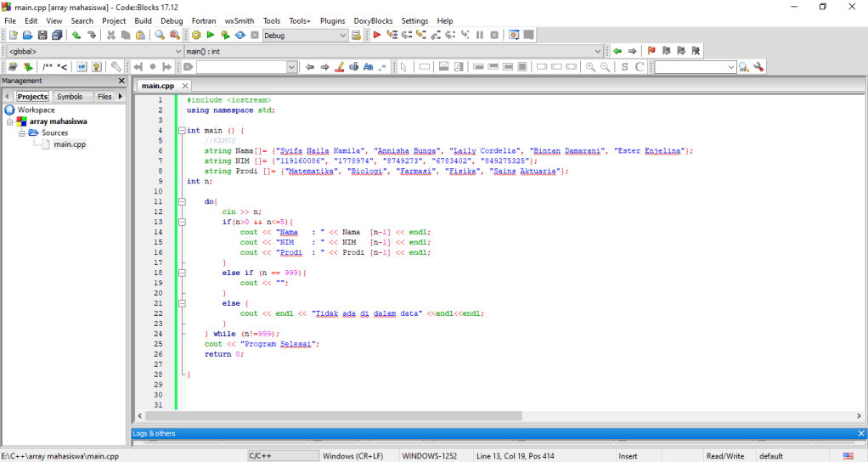The height and width of the screenshot is (462, 868).
Task: Click the Undo arrow icon
Action: tap(76, 35)
